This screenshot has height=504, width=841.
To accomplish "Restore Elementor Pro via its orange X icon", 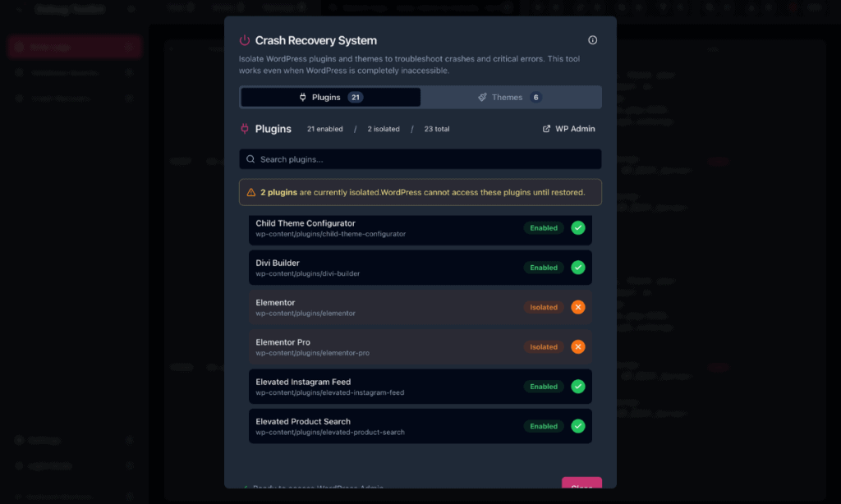I will pos(577,347).
